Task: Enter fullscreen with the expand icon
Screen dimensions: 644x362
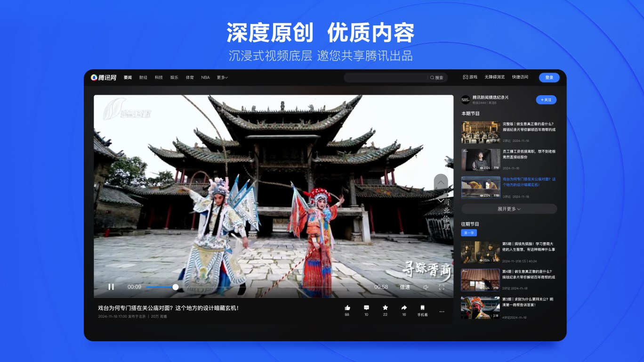Action: 442,287
